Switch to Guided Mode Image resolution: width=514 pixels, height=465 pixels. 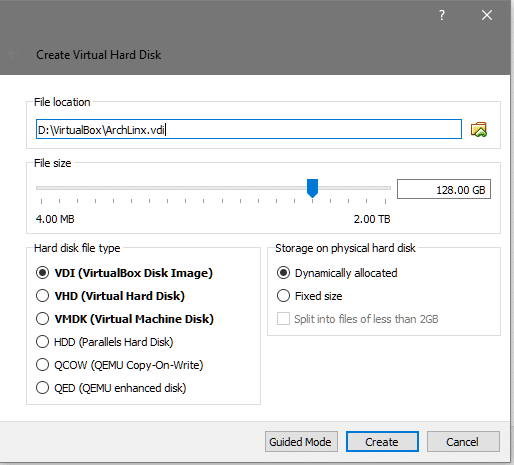301,442
